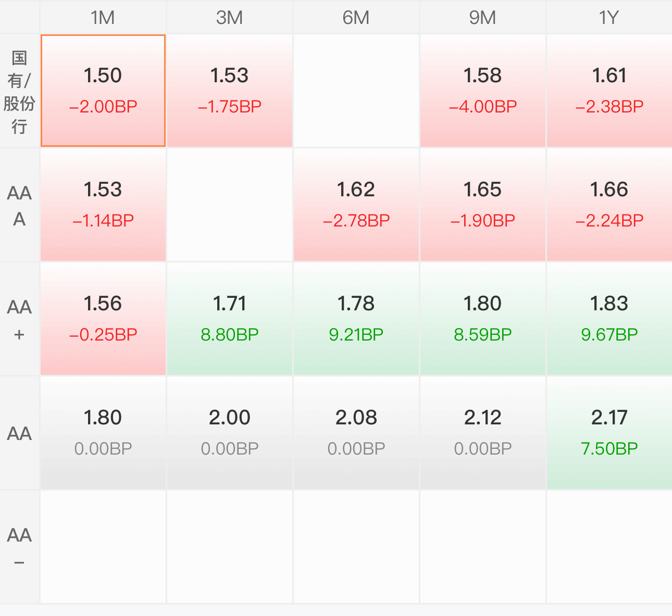Click the 1.66 cell with -2.24BP
This screenshot has width=672, height=616.
coord(609,205)
